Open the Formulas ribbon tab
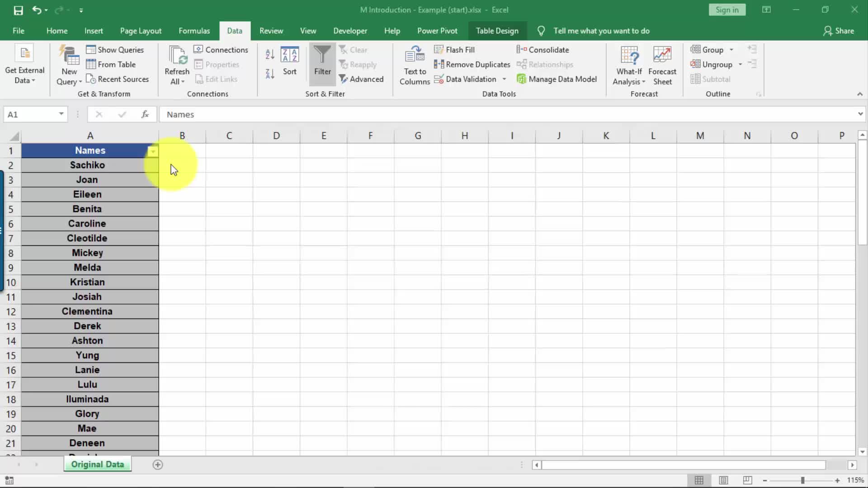The image size is (868, 488). pyautogui.click(x=194, y=31)
